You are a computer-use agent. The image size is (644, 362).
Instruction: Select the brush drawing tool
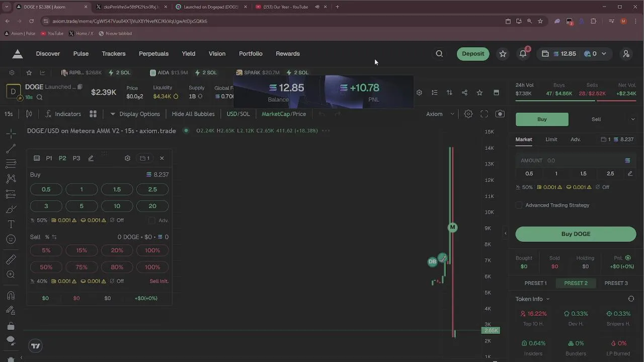pyautogui.click(x=11, y=209)
